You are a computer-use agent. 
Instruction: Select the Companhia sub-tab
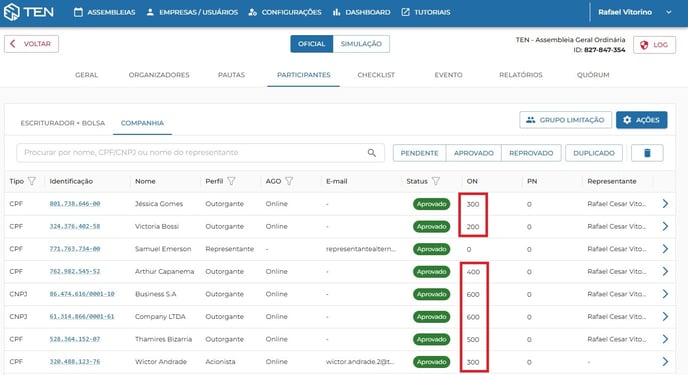(x=142, y=123)
